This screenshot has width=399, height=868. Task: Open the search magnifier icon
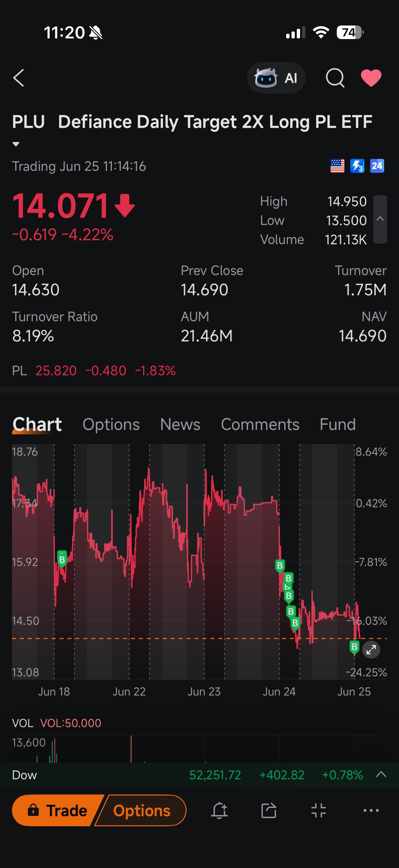click(x=335, y=78)
